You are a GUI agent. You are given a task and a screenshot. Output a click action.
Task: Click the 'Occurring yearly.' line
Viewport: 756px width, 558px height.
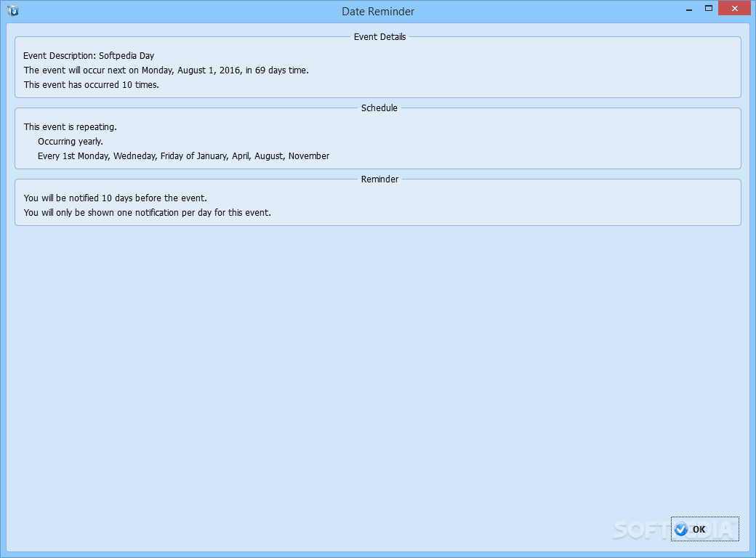[71, 142]
